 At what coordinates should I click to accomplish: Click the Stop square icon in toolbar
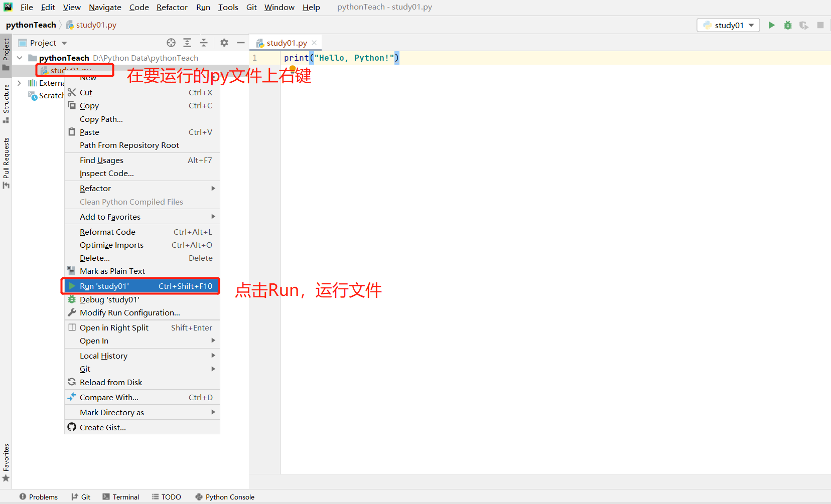pos(820,25)
